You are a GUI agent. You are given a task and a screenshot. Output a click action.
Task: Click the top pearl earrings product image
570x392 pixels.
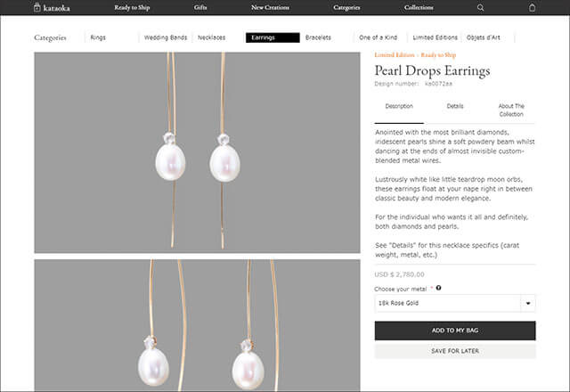point(197,152)
